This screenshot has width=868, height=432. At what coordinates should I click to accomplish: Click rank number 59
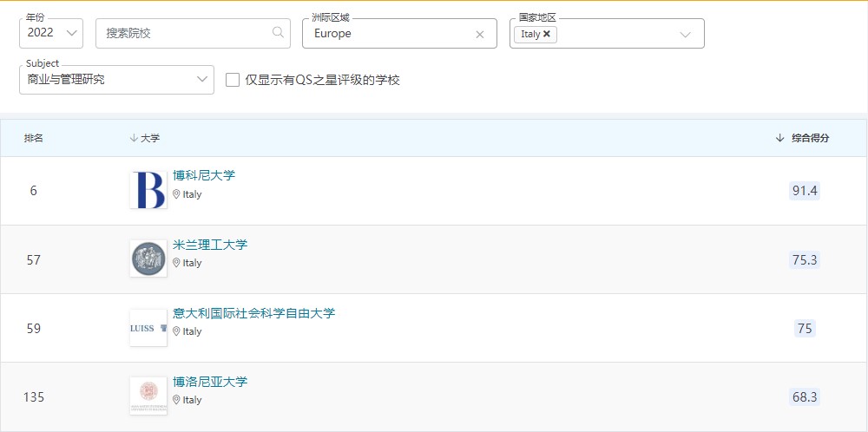(33, 329)
